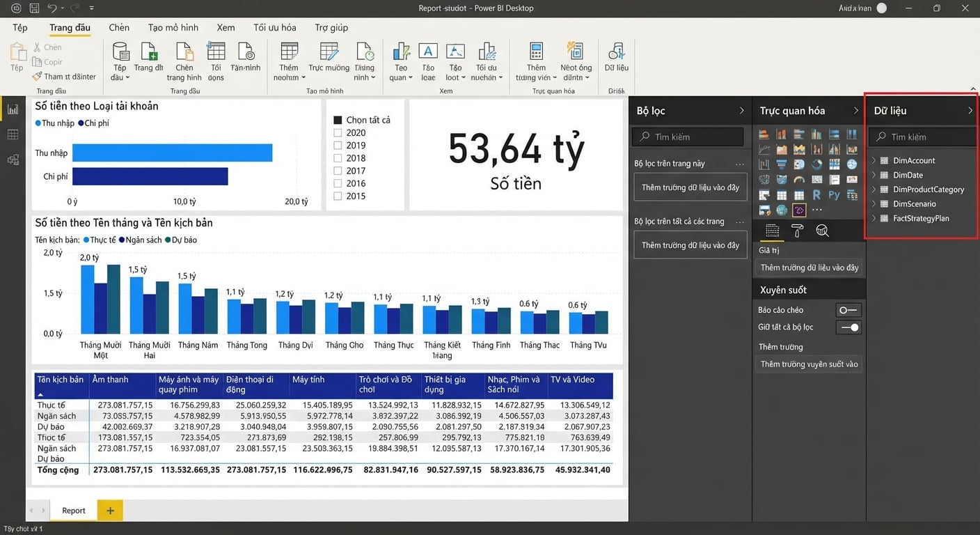Select the Py Python visual icon
The height and width of the screenshot is (535, 980).
pos(835,195)
